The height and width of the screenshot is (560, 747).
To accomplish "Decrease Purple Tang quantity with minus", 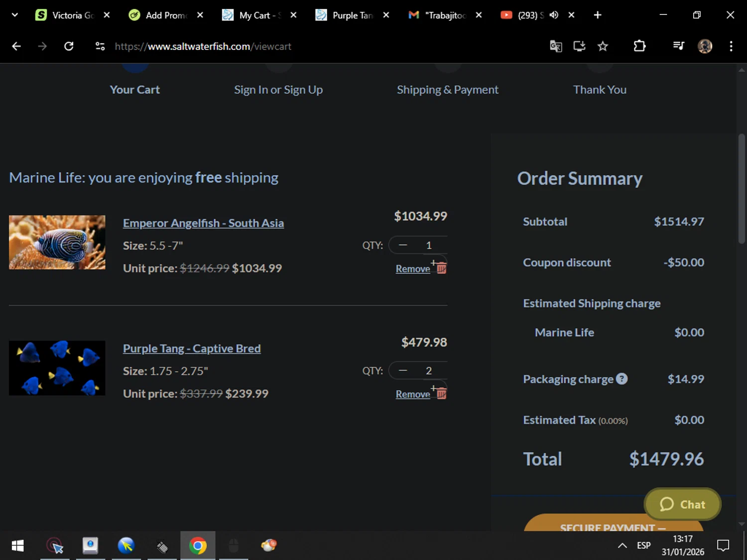I will pyautogui.click(x=403, y=370).
